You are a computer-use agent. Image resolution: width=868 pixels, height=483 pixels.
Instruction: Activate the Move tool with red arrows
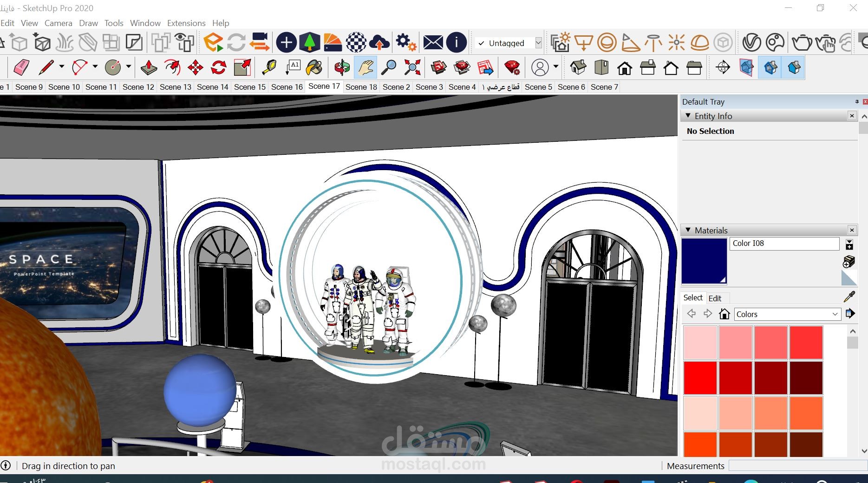(x=196, y=67)
